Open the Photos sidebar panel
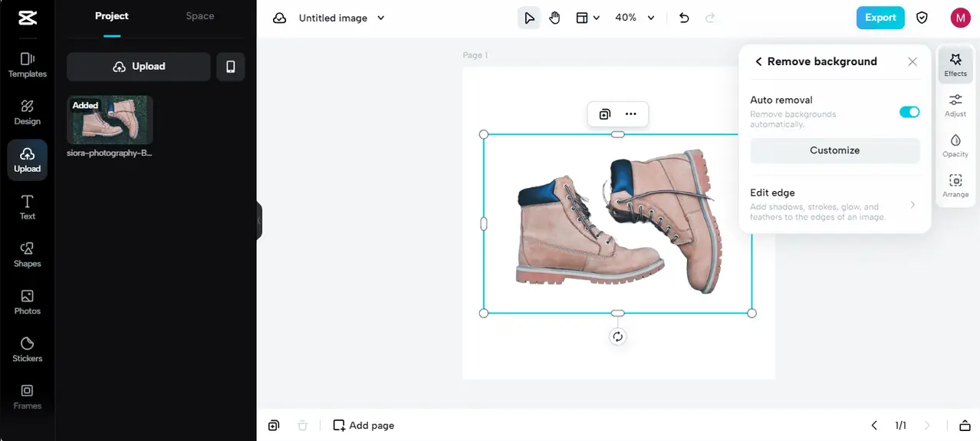The width and height of the screenshot is (980, 441). click(27, 302)
